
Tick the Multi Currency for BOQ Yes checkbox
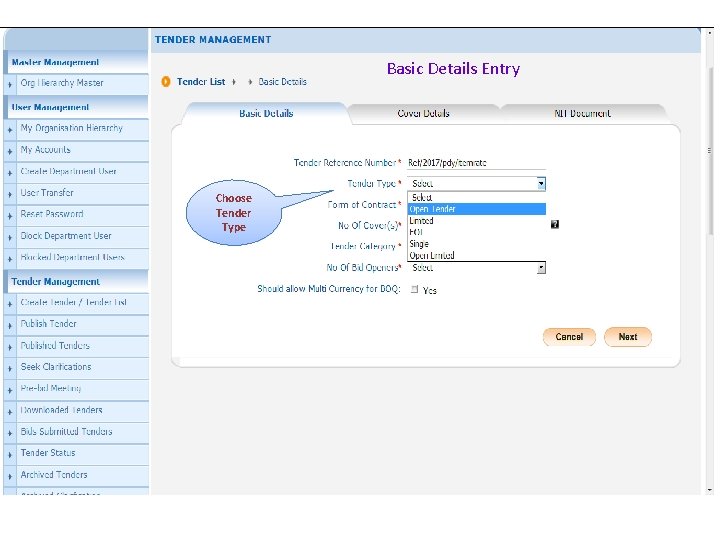point(414,289)
